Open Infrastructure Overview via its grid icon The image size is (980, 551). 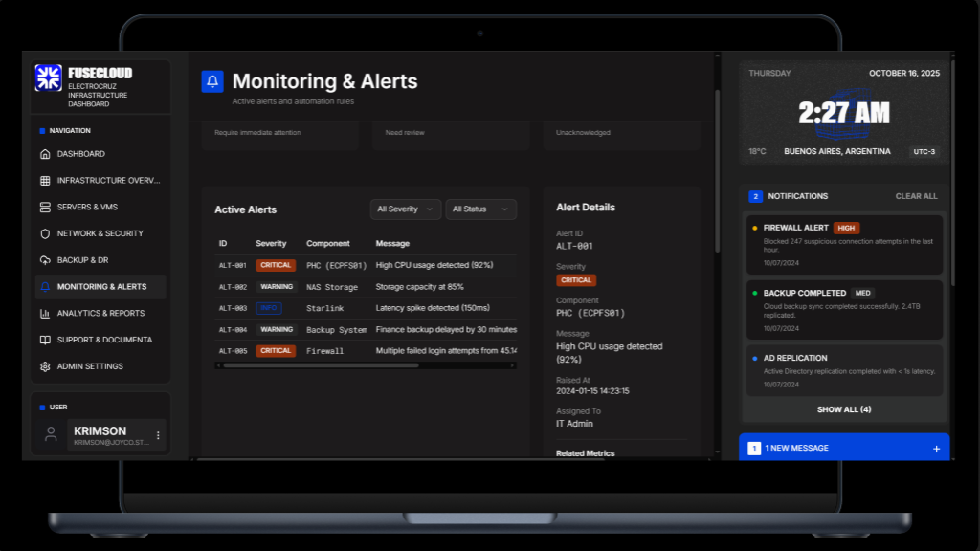point(43,180)
